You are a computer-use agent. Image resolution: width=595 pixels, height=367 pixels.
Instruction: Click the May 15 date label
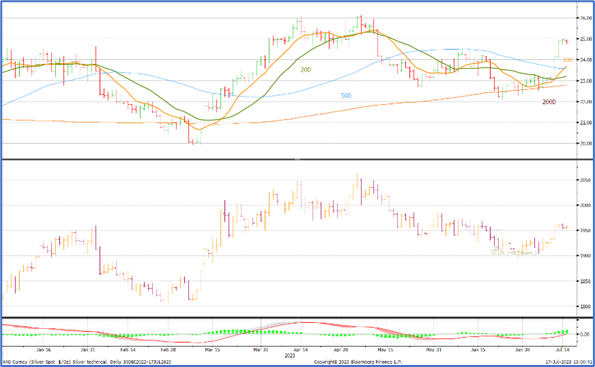click(386, 350)
